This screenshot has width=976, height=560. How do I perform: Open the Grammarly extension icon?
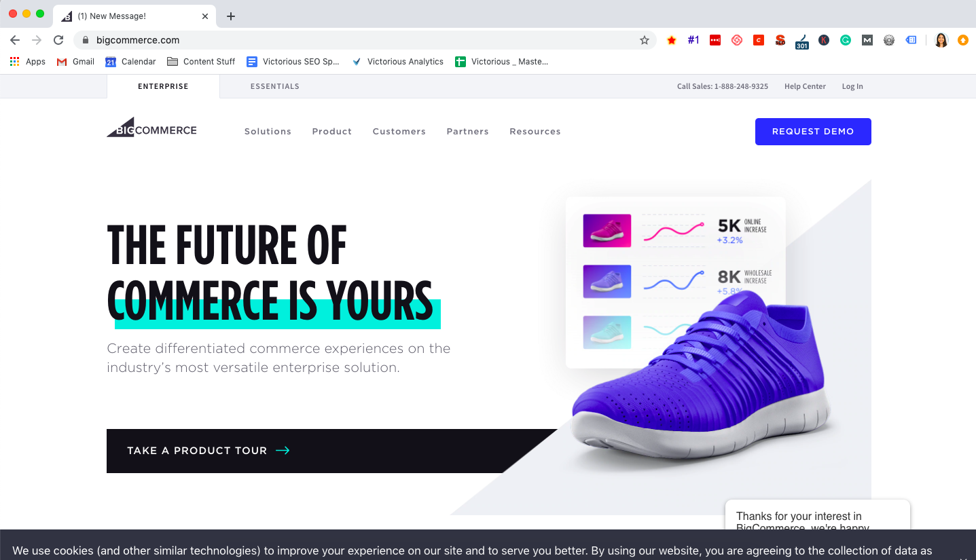coord(846,40)
